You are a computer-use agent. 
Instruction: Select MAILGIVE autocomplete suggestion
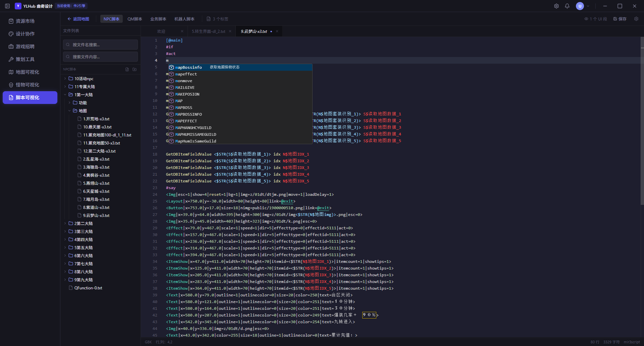click(240, 88)
